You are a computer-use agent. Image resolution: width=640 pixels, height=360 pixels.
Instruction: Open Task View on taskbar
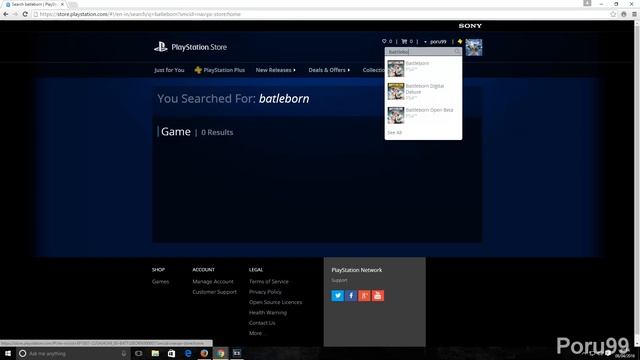139,353
